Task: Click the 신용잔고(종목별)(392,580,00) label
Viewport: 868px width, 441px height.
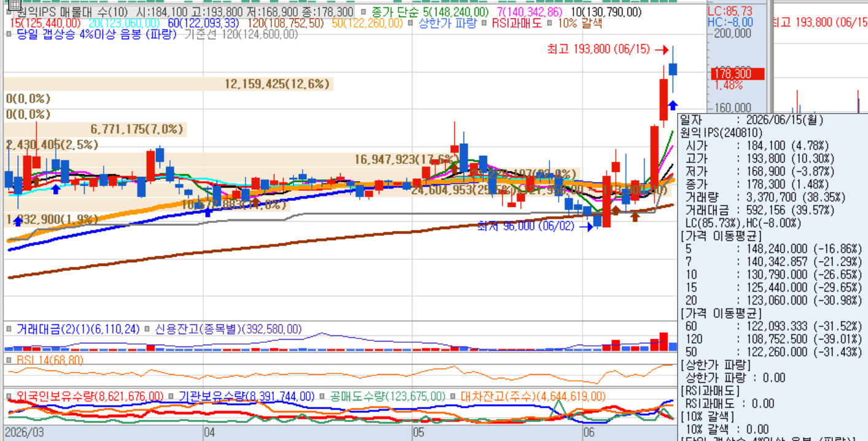Action: pyautogui.click(x=228, y=329)
